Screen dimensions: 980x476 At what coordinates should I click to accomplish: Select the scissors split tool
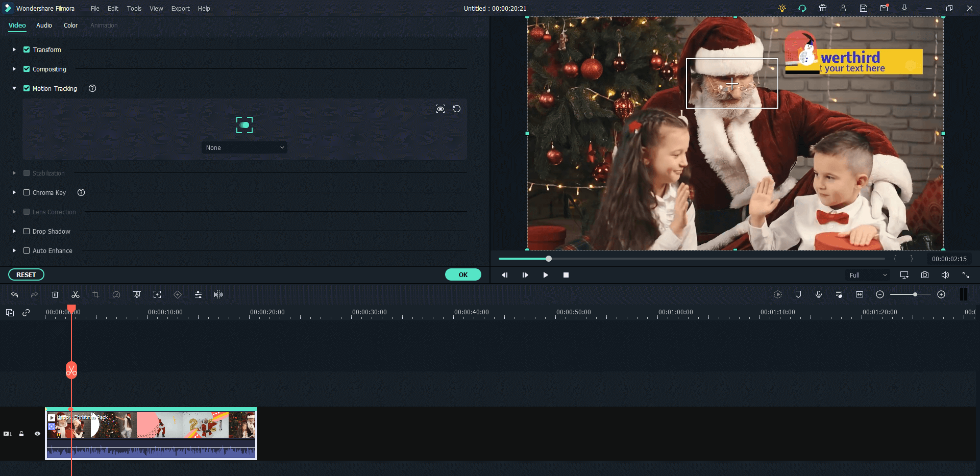(x=76, y=294)
